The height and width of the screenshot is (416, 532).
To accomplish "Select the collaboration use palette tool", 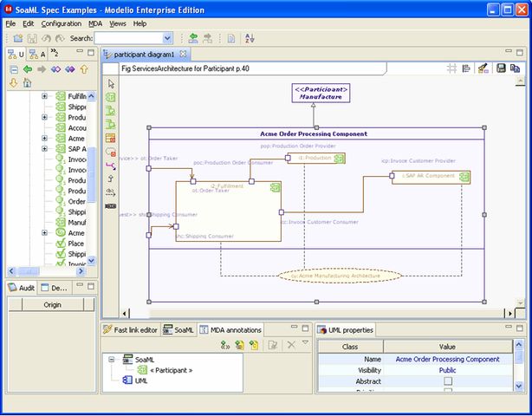I will (111, 152).
